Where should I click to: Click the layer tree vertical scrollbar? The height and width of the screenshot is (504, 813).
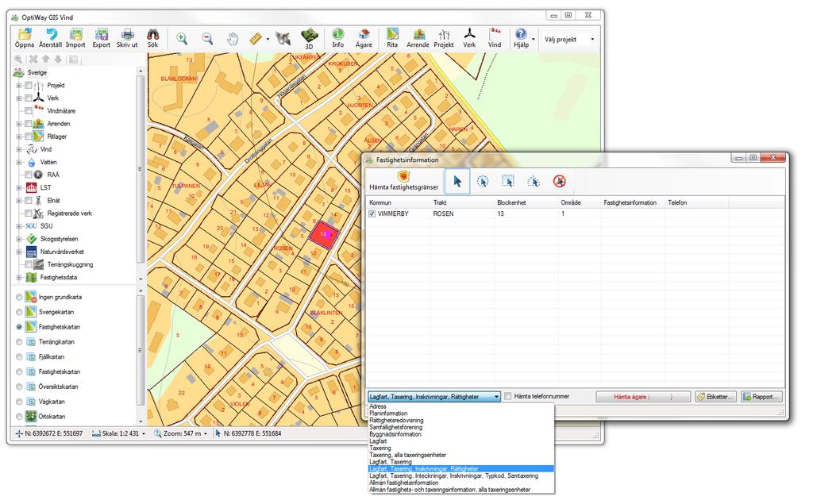tap(141, 168)
